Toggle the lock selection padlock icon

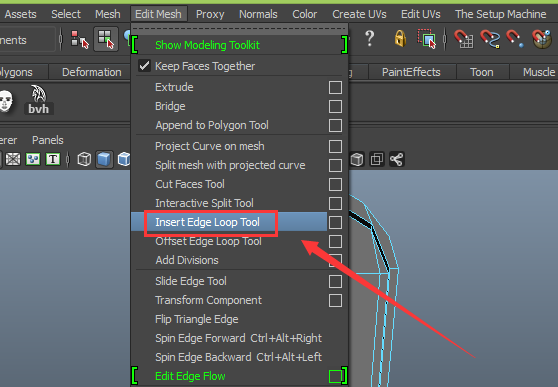click(400, 38)
